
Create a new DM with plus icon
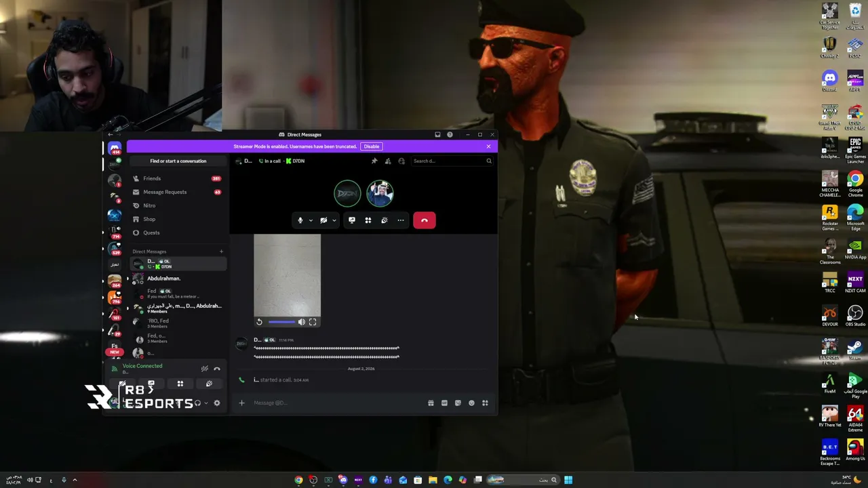click(221, 251)
